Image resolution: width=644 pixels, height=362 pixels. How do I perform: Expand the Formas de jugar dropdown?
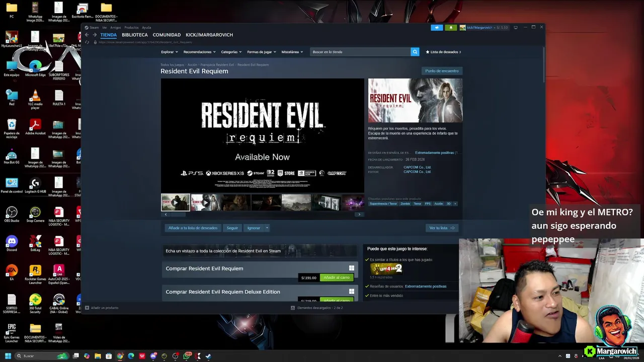262,52
